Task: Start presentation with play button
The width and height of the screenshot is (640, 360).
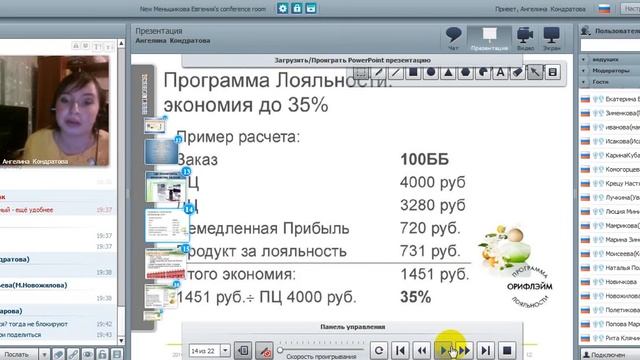Action: 443,350
